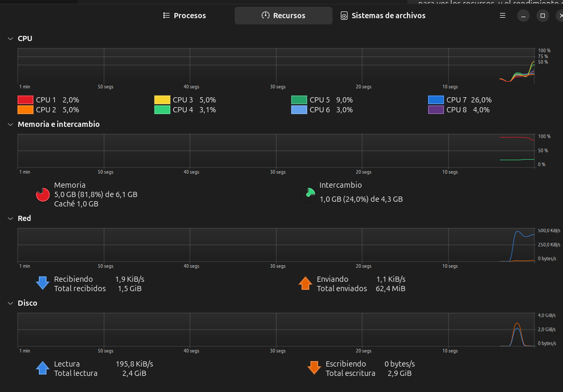Viewport: 563px width, 392px height.
Task: Open the CPU 7 blue color swatch
Action: point(436,100)
